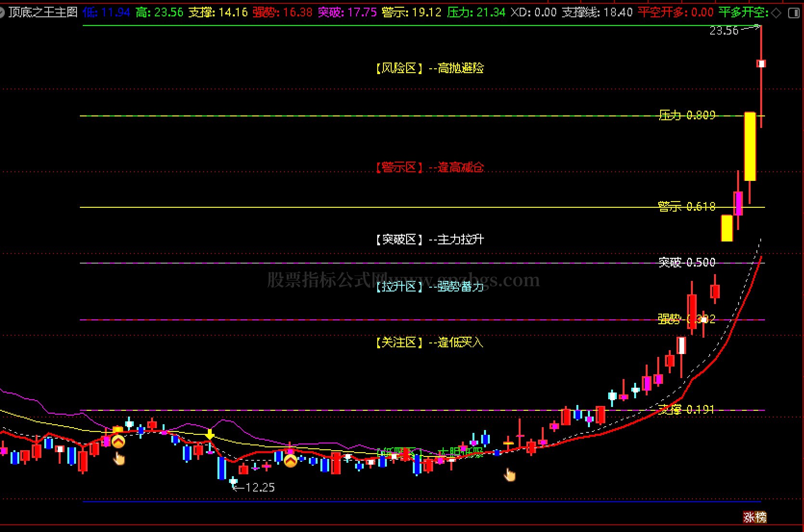Click the yellow down-arrow signal marker
The width and height of the screenshot is (804, 532).
[x=210, y=435]
